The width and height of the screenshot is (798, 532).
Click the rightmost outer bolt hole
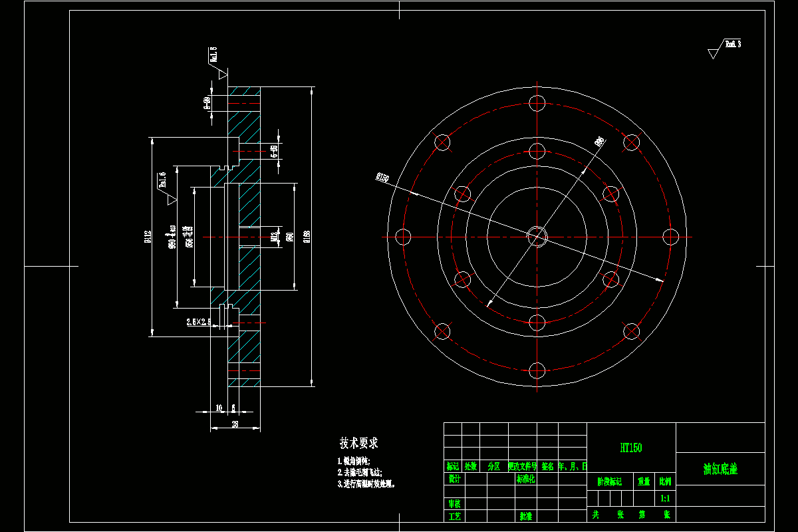[x=670, y=236]
